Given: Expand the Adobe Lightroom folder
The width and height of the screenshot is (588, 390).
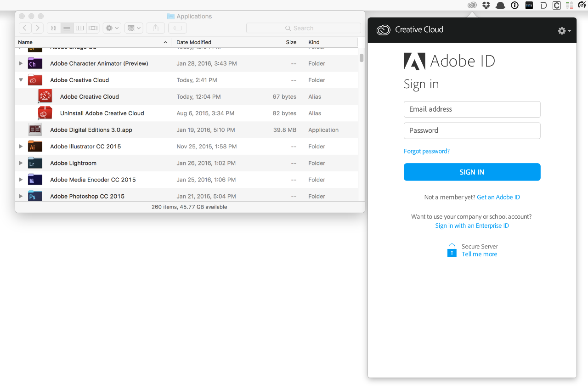Looking at the screenshot, I should point(21,163).
